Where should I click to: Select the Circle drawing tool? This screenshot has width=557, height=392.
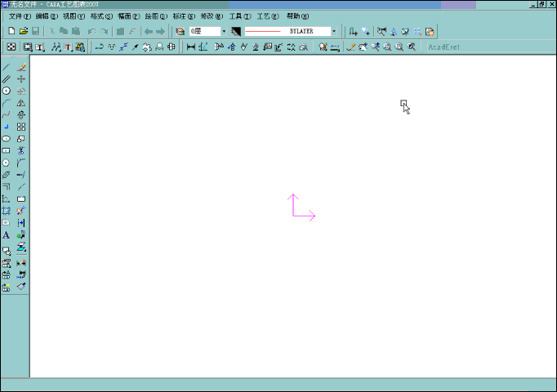pos(7,91)
